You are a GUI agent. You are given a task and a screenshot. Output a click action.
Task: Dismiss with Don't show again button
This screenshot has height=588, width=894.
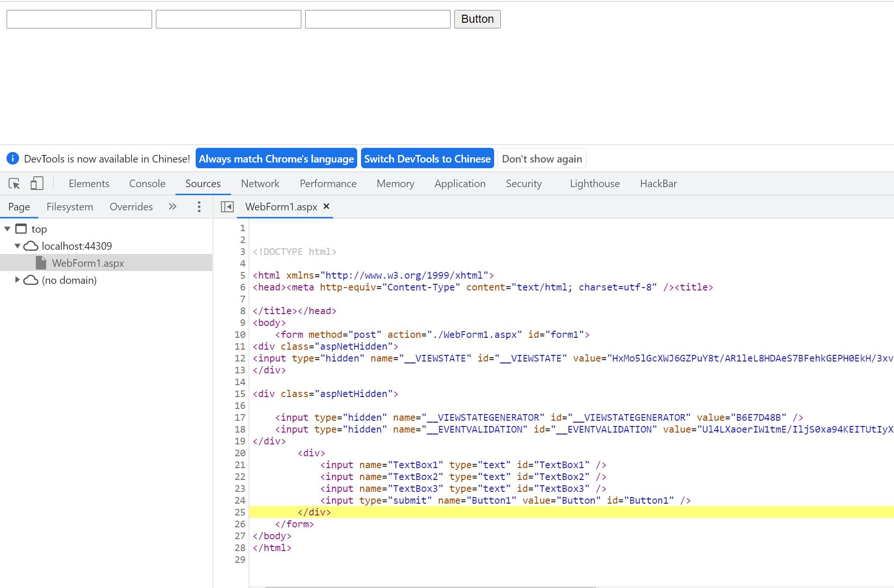click(542, 159)
